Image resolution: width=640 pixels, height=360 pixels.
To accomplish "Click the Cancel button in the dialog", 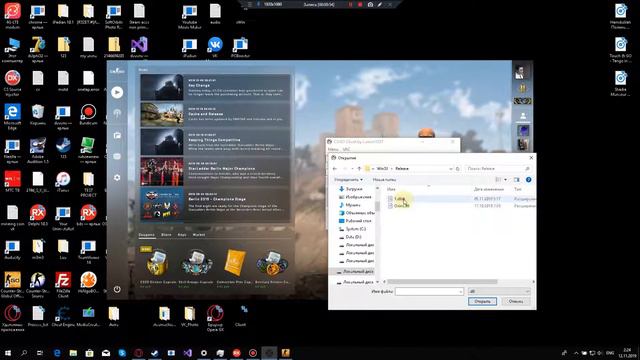I will point(516,301).
